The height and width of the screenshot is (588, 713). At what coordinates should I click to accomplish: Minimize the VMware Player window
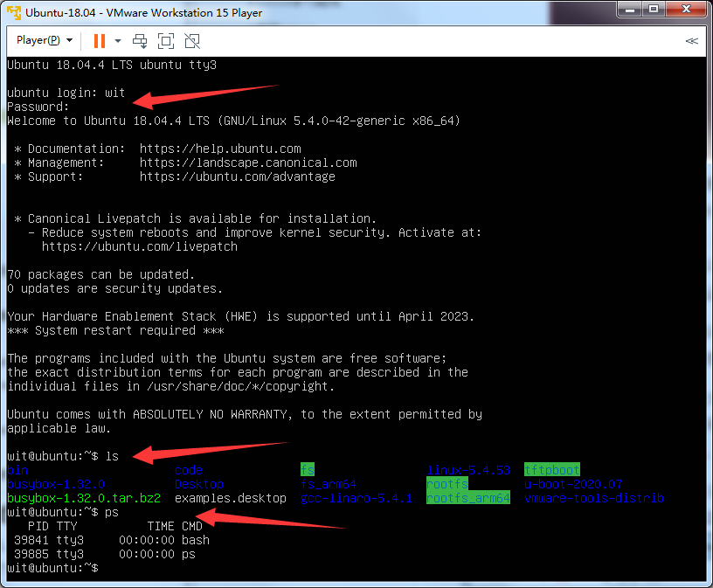630,10
